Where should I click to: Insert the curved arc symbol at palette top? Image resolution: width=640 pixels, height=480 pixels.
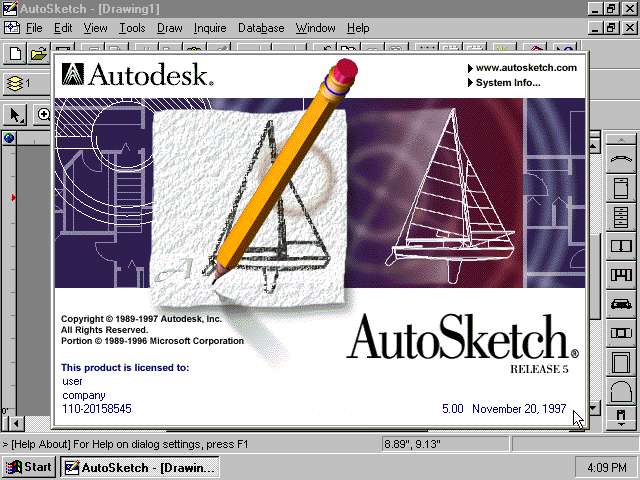(621, 159)
